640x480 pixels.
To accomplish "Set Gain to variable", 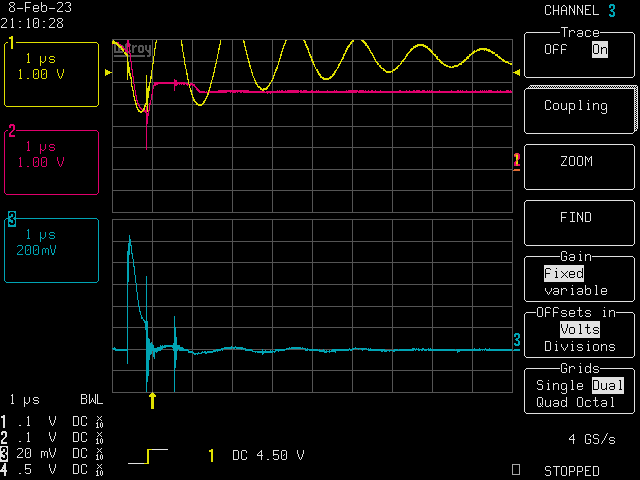I will click(575, 291).
